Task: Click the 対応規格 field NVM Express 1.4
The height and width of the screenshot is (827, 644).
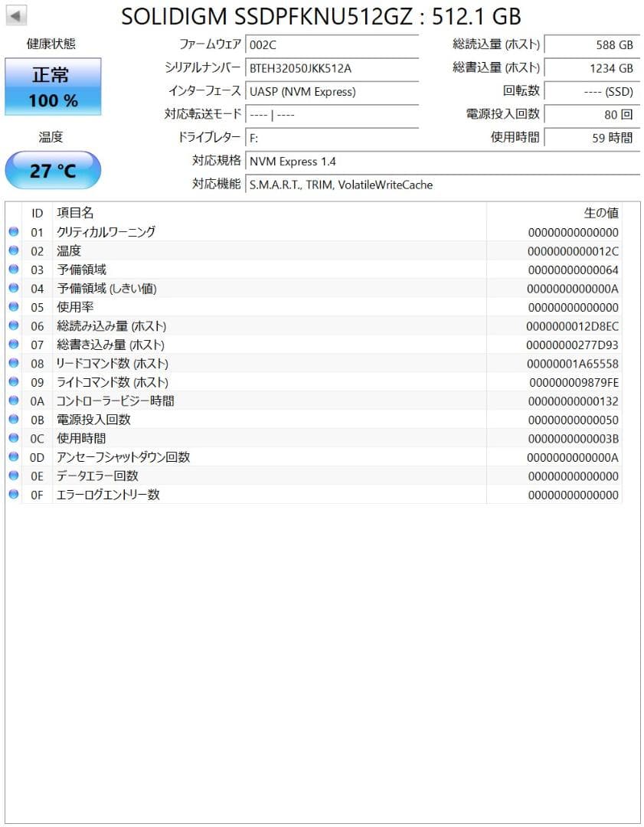Action: 443,162
